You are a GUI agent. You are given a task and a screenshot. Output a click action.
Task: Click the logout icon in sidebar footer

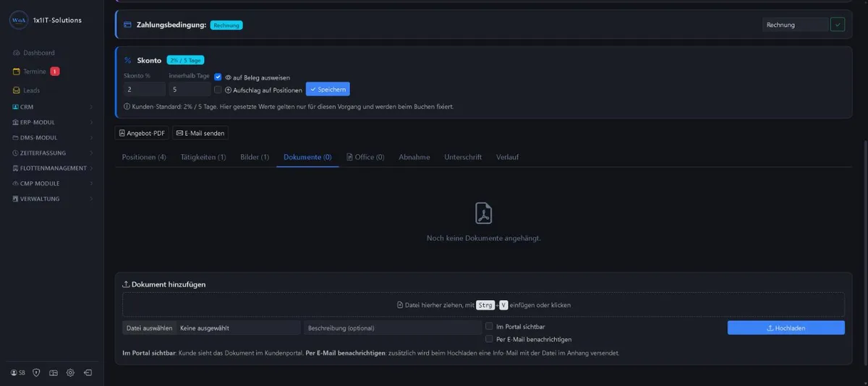click(x=88, y=373)
